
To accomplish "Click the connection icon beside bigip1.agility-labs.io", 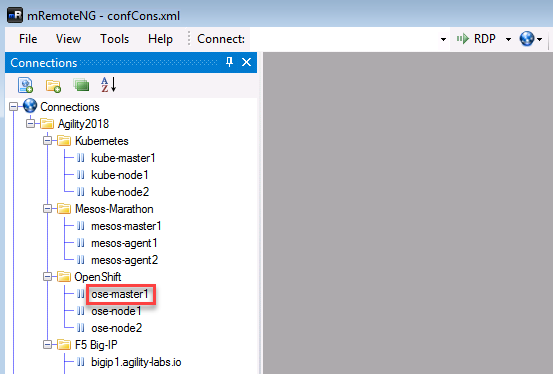I will (81, 362).
